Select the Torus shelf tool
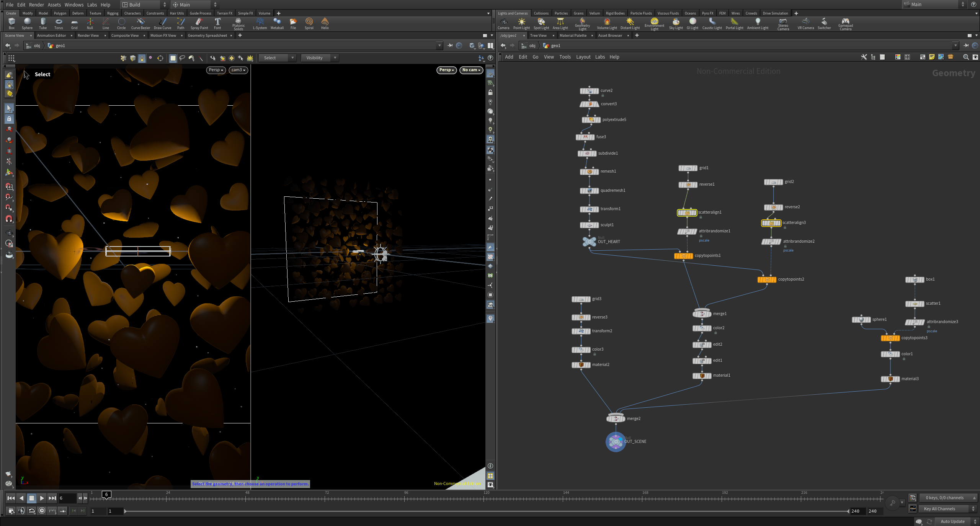The image size is (980, 526). 59,24
